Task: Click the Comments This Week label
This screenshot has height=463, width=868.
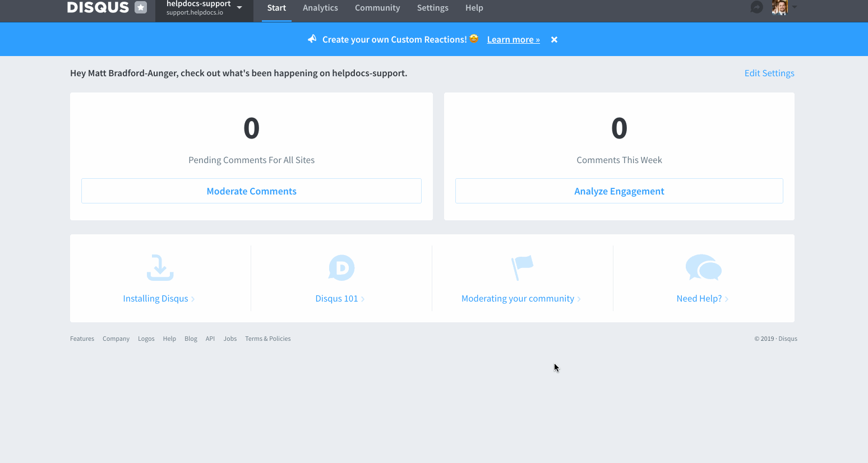Action: tap(619, 160)
